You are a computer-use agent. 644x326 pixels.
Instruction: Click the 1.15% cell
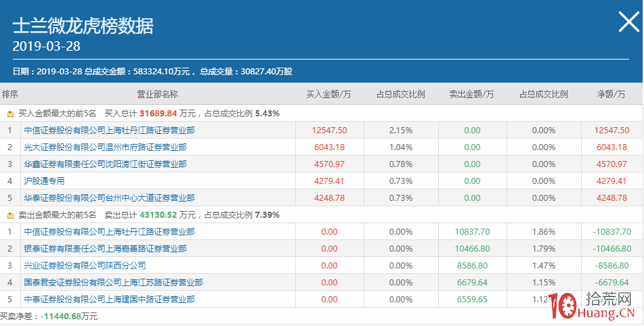(544, 283)
